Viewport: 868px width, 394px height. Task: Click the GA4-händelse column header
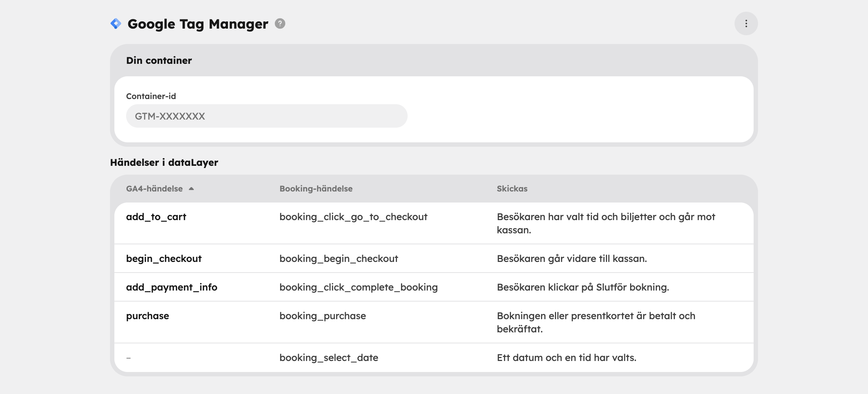coord(154,189)
